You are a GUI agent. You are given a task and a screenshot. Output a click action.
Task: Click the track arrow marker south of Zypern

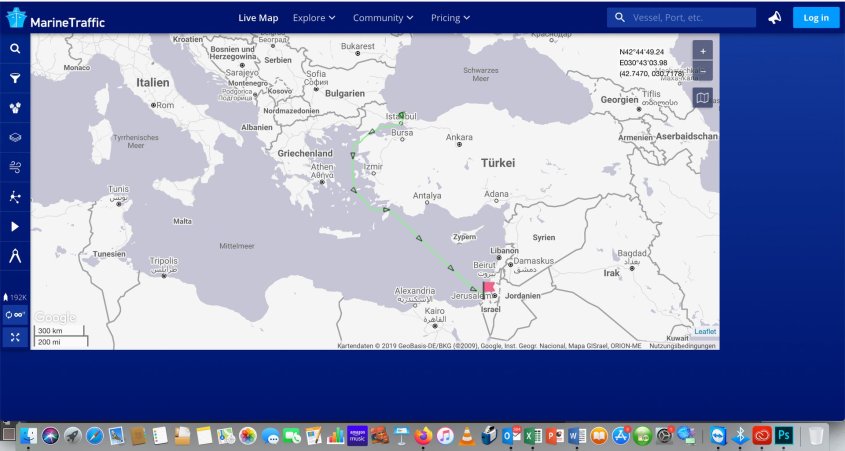(x=451, y=267)
